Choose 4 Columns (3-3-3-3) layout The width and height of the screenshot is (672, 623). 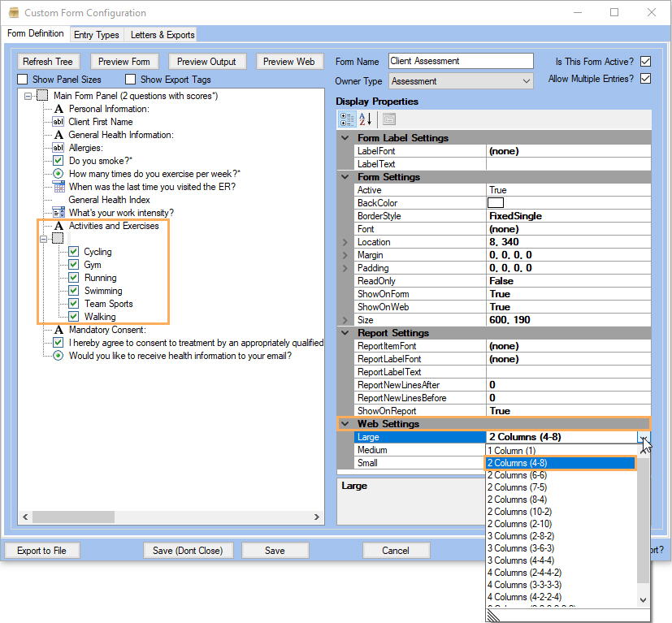coord(561,585)
